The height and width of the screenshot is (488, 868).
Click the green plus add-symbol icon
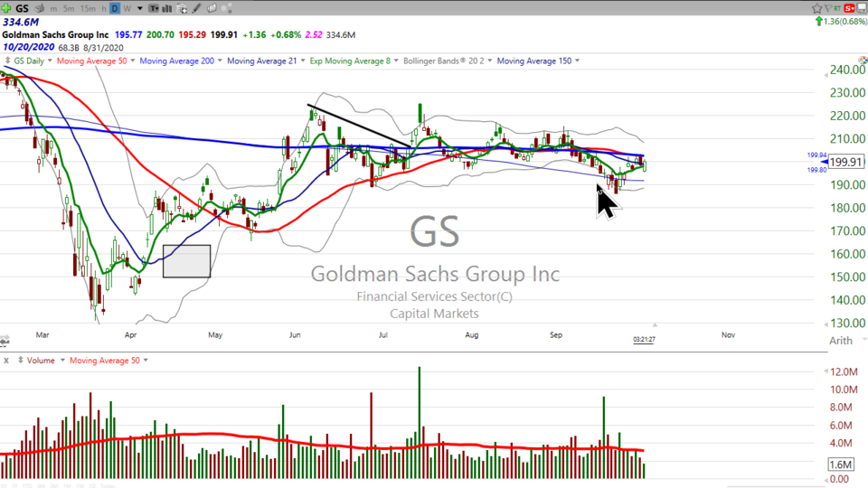tap(6, 8)
